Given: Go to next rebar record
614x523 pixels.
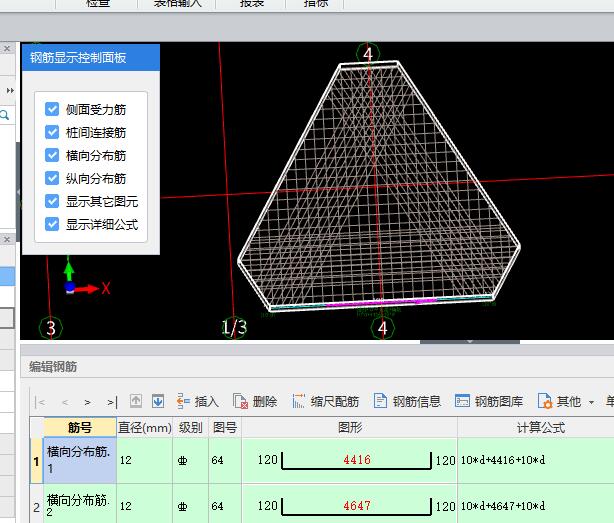Looking at the screenshot, I should point(88,402).
